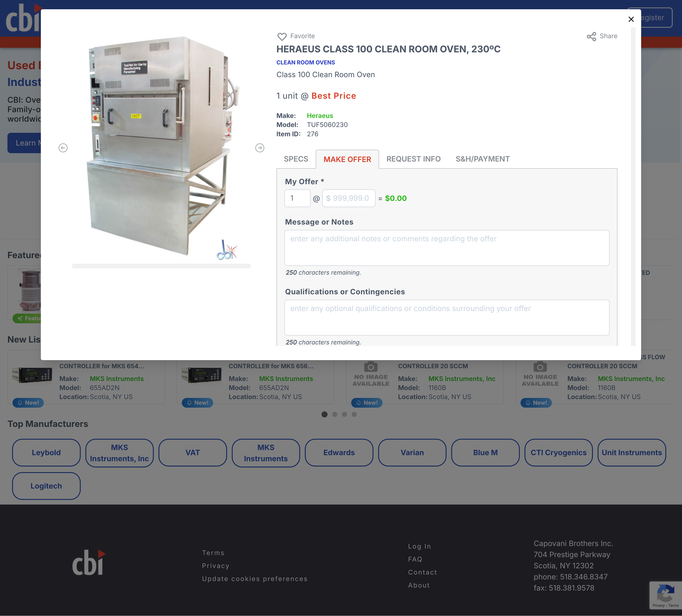
Task: Open the REQUEST INFO tab
Action: pyautogui.click(x=413, y=159)
